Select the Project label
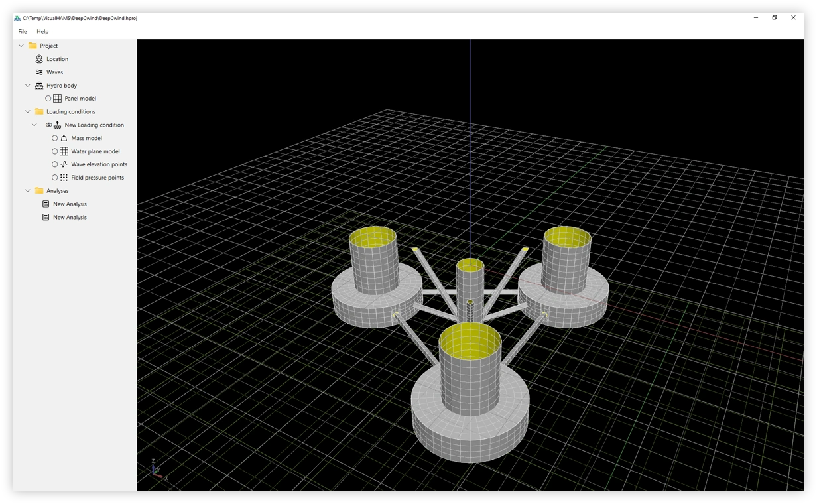This screenshot has height=504, width=817. [x=49, y=46]
